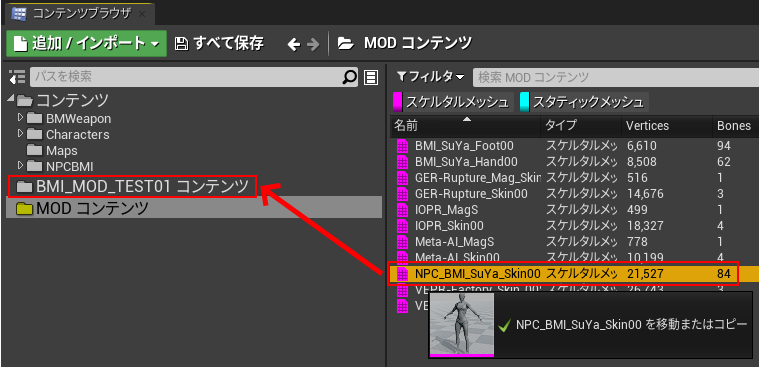
Task: Select the BMI_MOD_TEST01 コンテンツ folder
Action: (133, 186)
